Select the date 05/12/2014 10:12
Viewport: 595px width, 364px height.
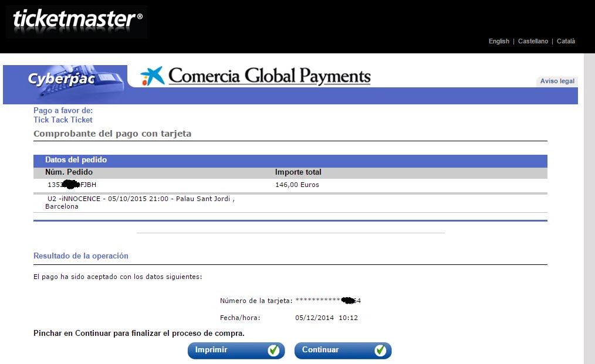326,318
